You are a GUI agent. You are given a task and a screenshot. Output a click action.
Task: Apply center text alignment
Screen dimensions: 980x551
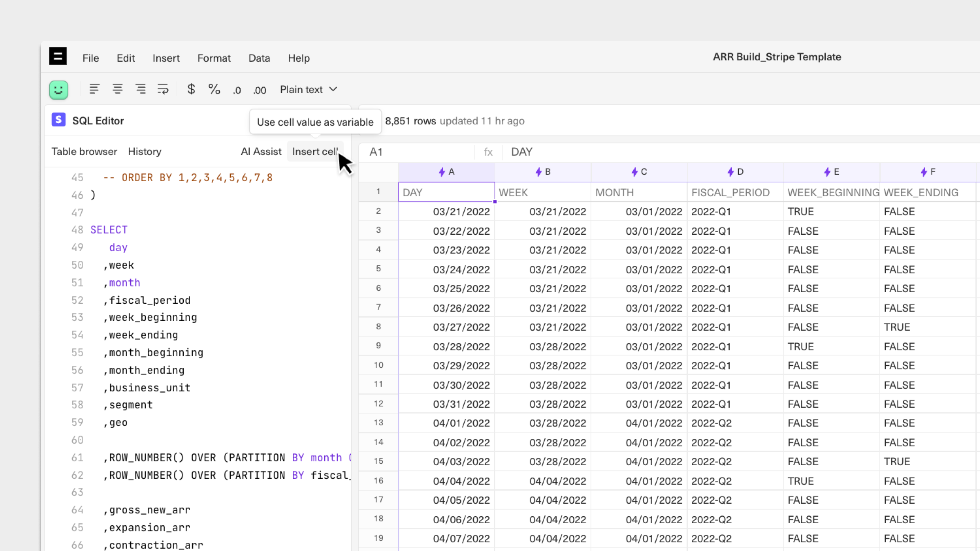118,89
